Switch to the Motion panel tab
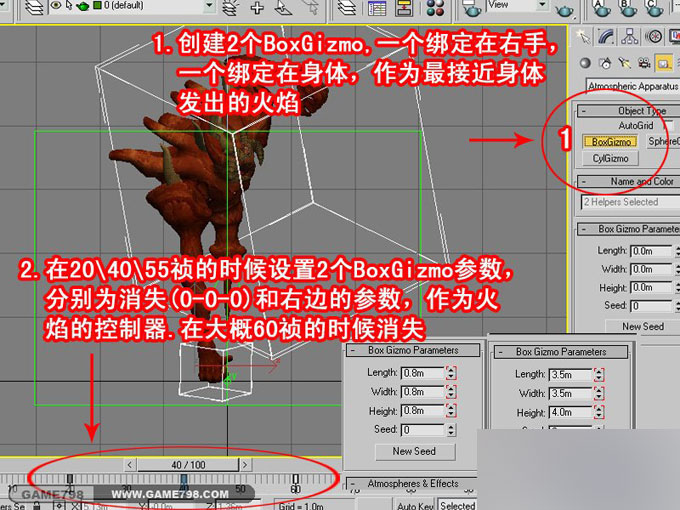680x510 pixels. pyautogui.click(x=654, y=37)
